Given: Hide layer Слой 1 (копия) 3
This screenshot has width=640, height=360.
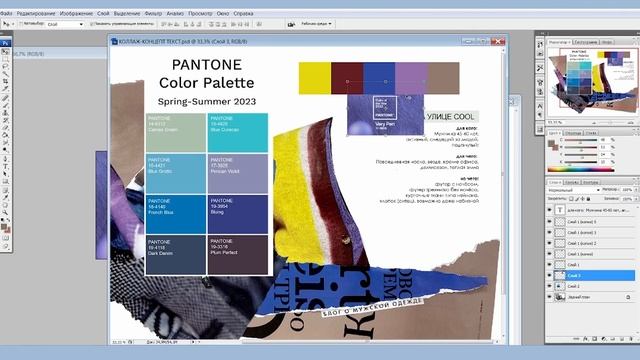Looking at the screenshot, I should pyautogui.click(x=549, y=232).
